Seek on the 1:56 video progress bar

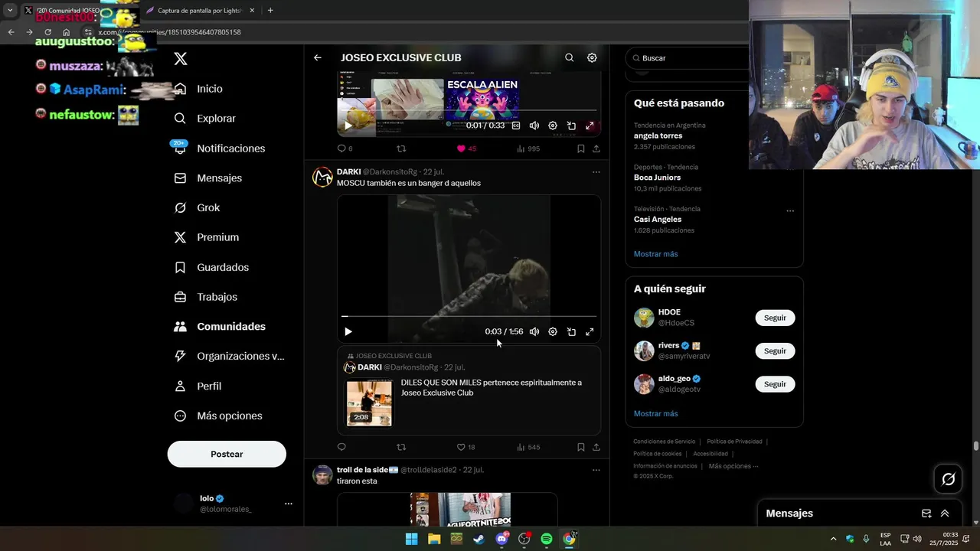[x=469, y=315]
